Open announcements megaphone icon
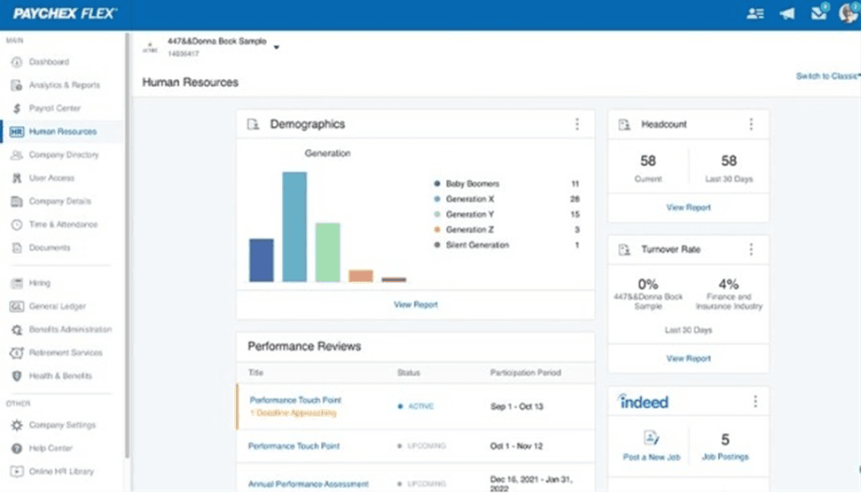This screenshot has width=868, height=495. 786,14
